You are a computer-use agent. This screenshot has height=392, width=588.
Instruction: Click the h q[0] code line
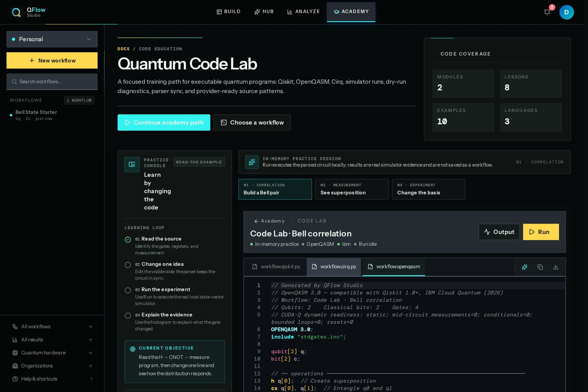323,381
